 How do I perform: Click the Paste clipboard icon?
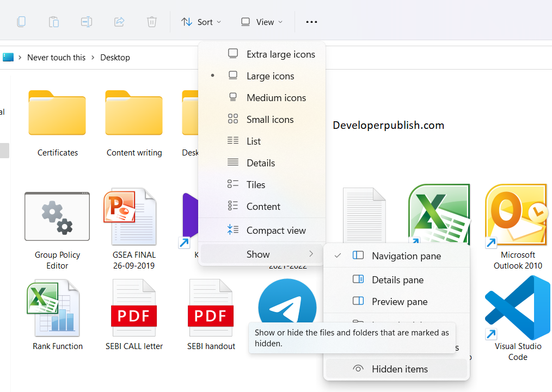pos(54,22)
